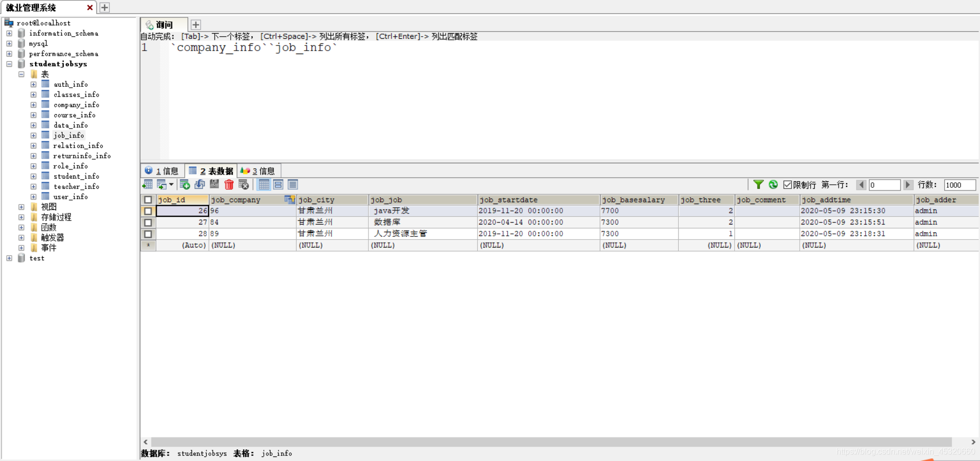This screenshot has height=461, width=980.
Task: Expand the 视图 views folder
Action: pos(21,207)
